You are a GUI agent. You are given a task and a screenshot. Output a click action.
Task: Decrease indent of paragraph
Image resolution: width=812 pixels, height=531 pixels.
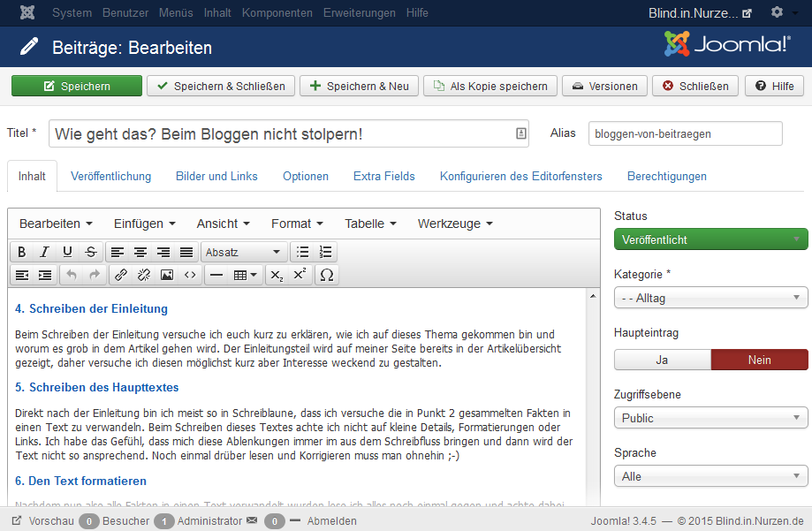pyautogui.click(x=22, y=275)
